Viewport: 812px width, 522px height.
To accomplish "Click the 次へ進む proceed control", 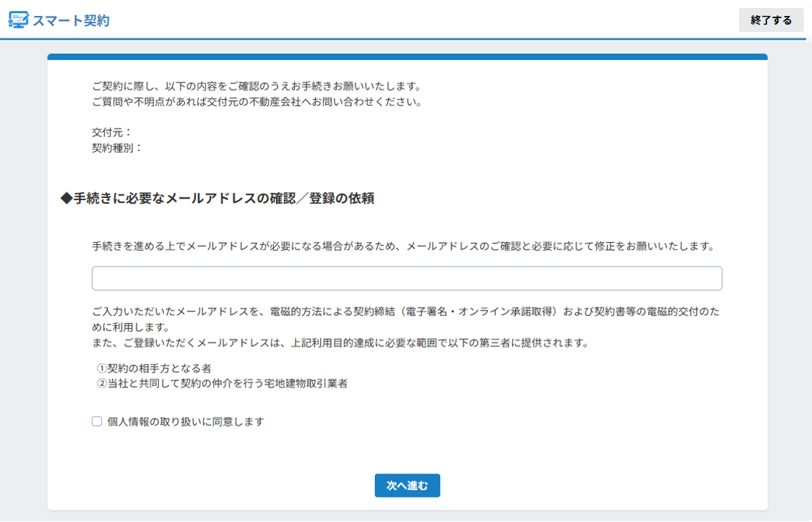I will click(x=407, y=485).
